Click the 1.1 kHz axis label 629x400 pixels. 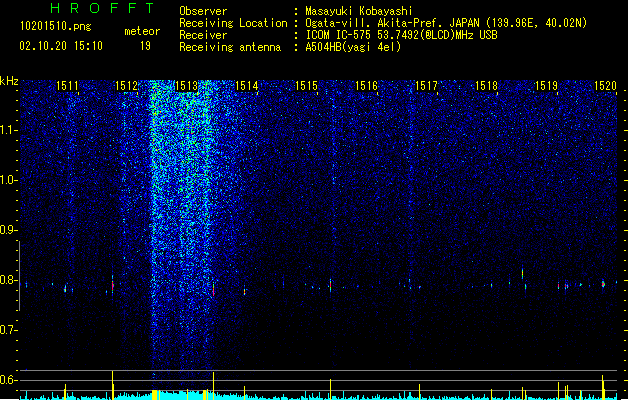(8, 130)
